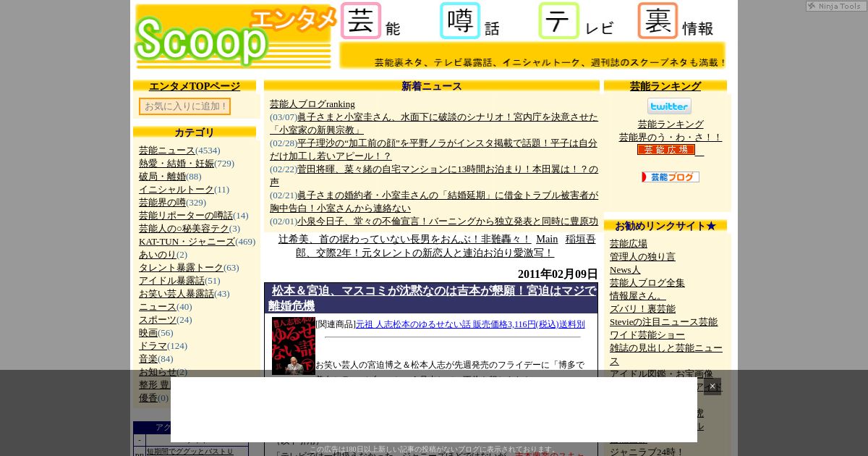Screen dimensions: 868x456
Task: Click the Main navigation link
Action: [x=547, y=240]
